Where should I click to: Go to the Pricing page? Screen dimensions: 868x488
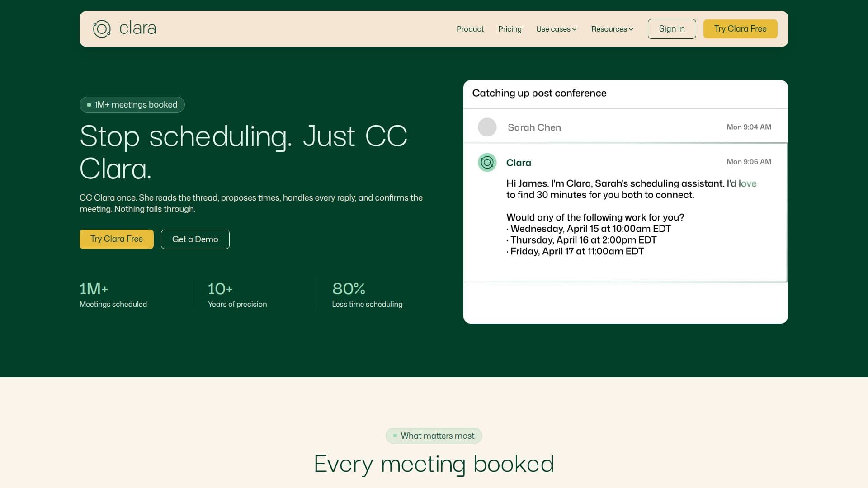tap(509, 29)
